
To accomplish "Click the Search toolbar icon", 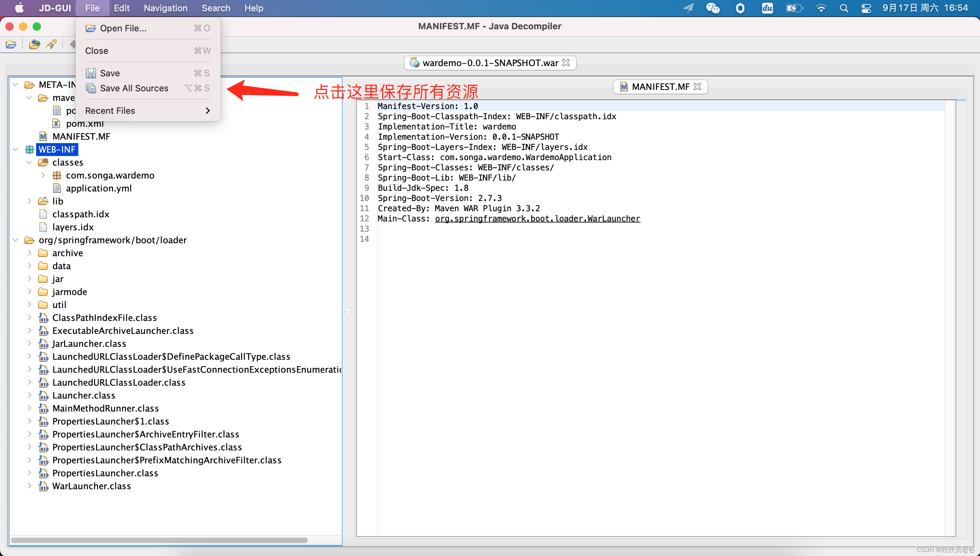I will point(51,45).
